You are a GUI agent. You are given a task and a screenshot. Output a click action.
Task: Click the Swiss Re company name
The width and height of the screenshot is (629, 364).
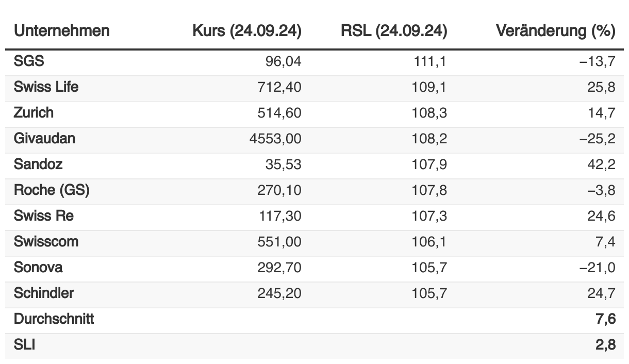click(x=44, y=216)
